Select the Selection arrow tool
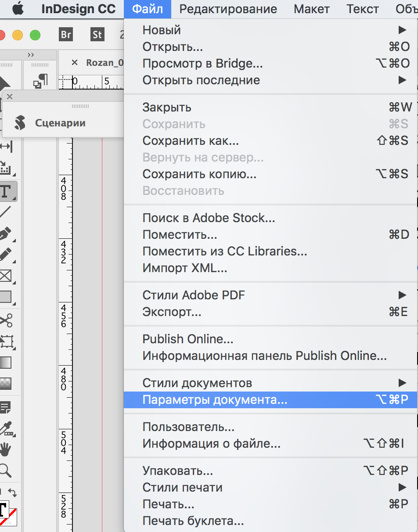Image resolution: width=418 pixels, height=532 pixels. (5, 82)
